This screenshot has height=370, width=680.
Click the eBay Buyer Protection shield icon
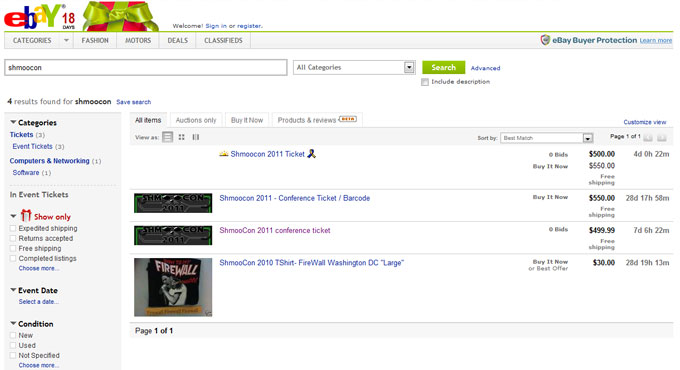[545, 40]
